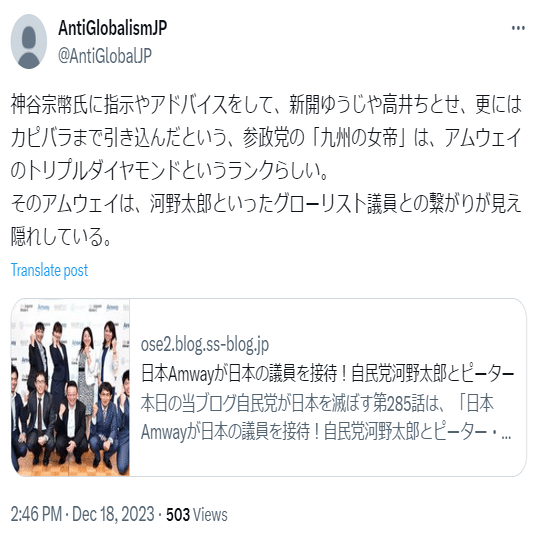This screenshot has height=541, width=541.
Task: Click tweet line starting カピバラまで引き込んだ
Action: (x=266, y=137)
